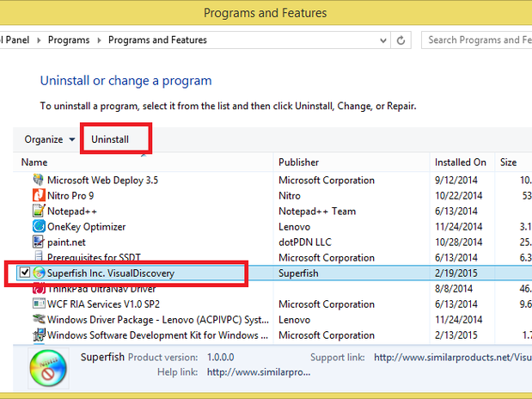Click the Notepad++ program icon
The image size is (532, 399).
click(x=38, y=212)
